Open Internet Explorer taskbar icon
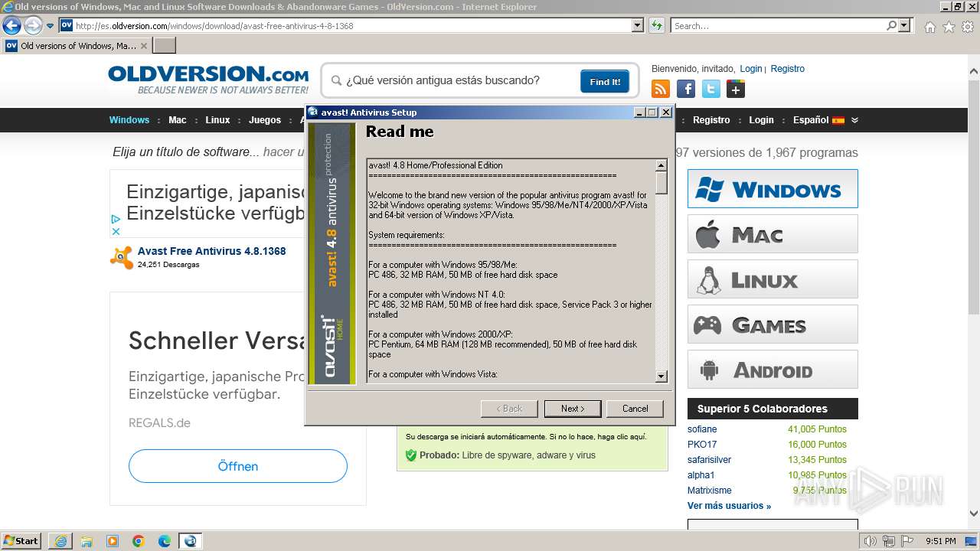Viewport: 980px width, 551px height. [60, 541]
